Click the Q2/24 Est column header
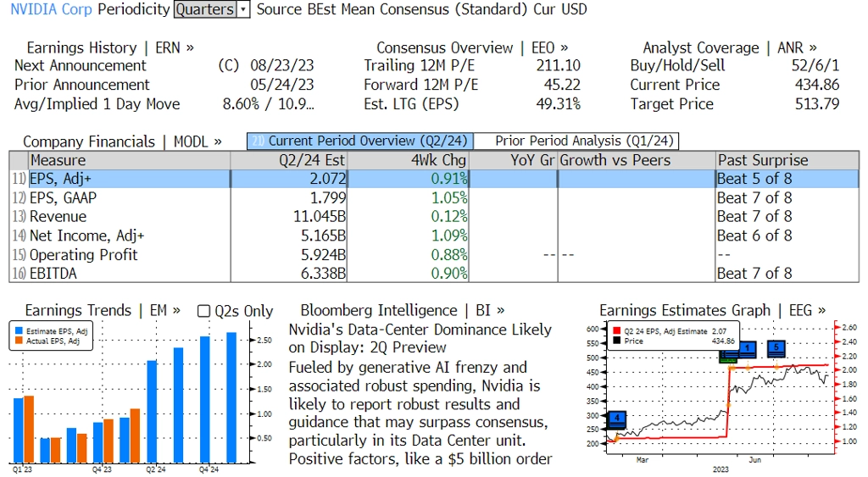This screenshot has width=868, height=477. tap(288, 160)
